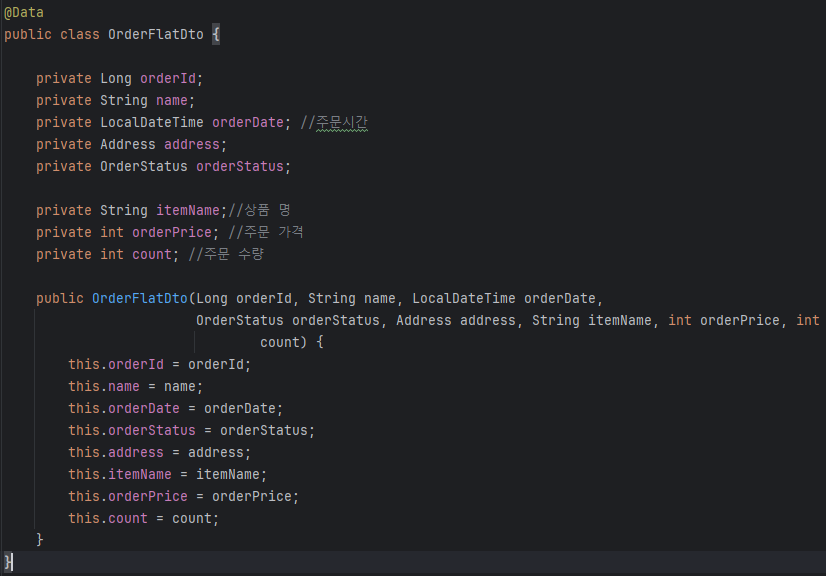Click the name field in 'private String name'

click(171, 101)
